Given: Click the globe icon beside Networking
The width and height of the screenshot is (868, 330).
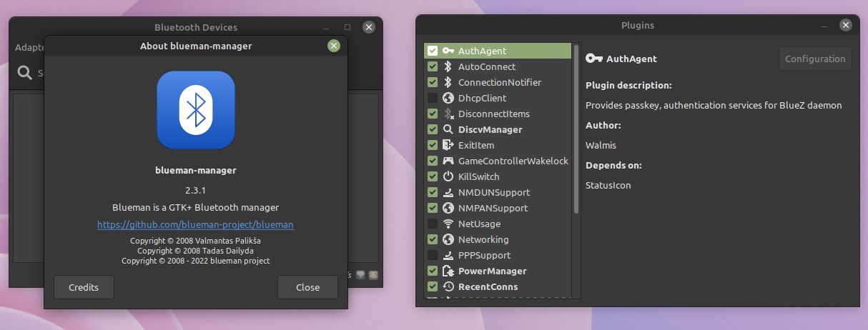Looking at the screenshot, I should (448, 239).
